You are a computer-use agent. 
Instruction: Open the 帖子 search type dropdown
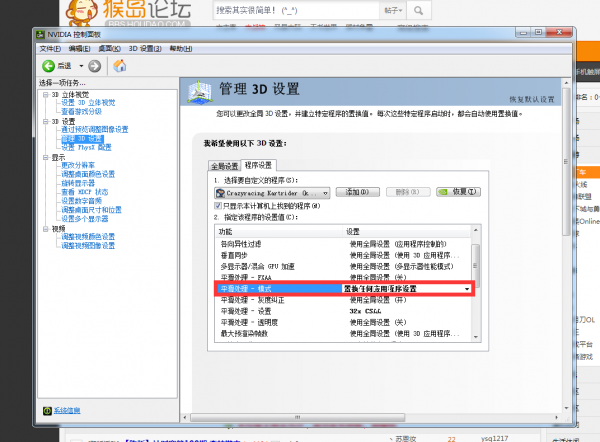(393, 11)
